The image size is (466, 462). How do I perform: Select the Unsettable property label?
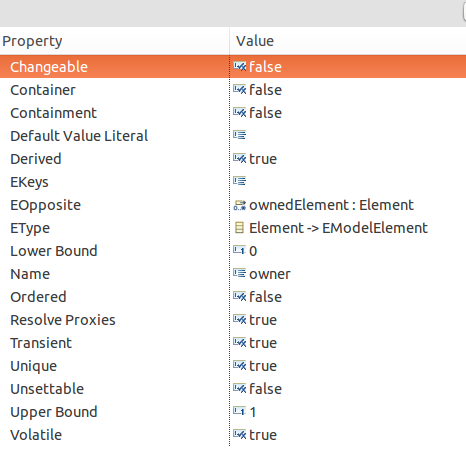47,389
